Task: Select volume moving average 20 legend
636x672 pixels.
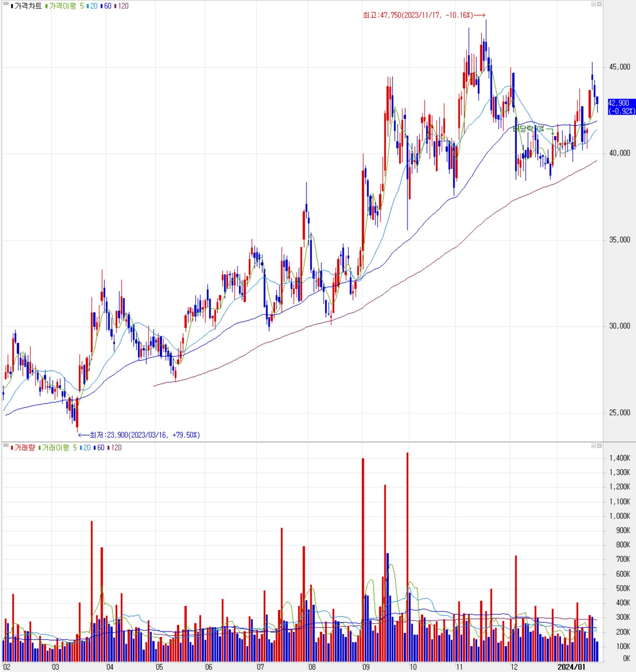Action: [x=85, y=448]
